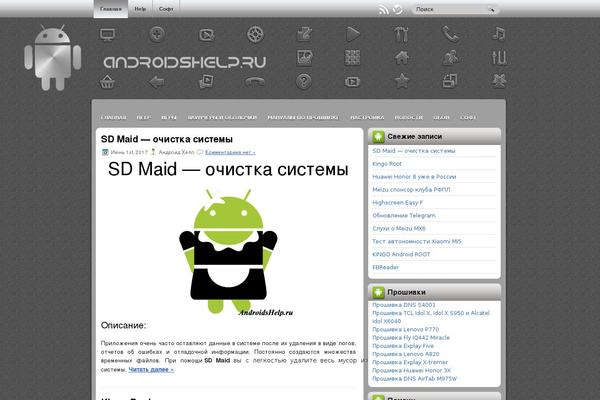Open KINGO Android ROOT post
Image resolution: width=600 pixels, height=400 pixels.
pyautogui.click(x=401, y=254)
